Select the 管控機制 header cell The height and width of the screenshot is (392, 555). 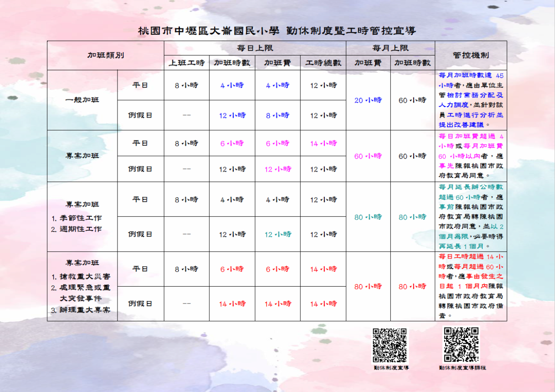[471, 56]
